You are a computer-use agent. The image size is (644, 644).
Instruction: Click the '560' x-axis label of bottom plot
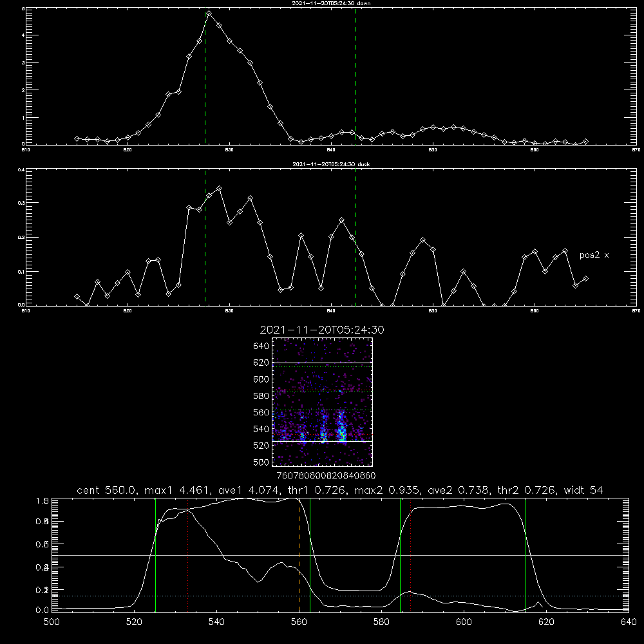pos(299,622)
